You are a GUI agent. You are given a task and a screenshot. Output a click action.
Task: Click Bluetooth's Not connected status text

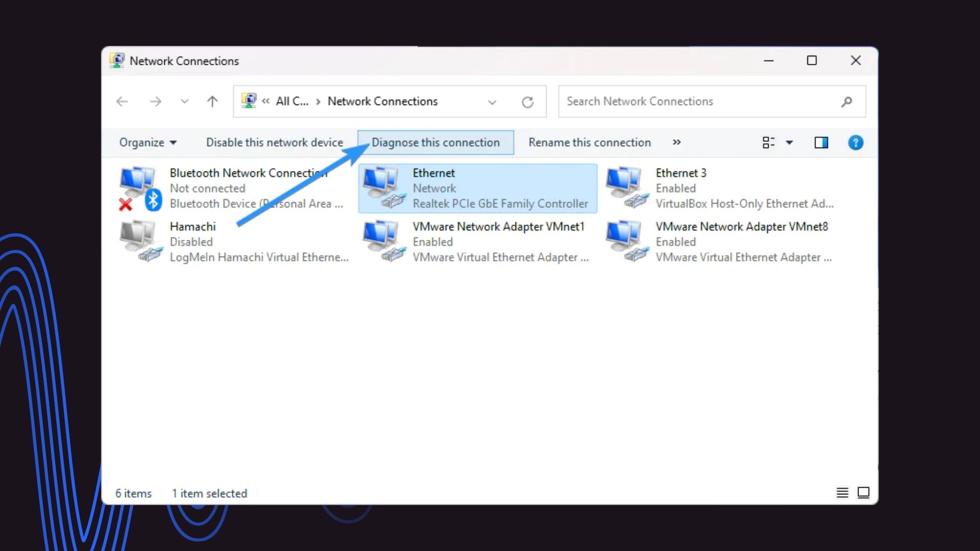(207, 188)
